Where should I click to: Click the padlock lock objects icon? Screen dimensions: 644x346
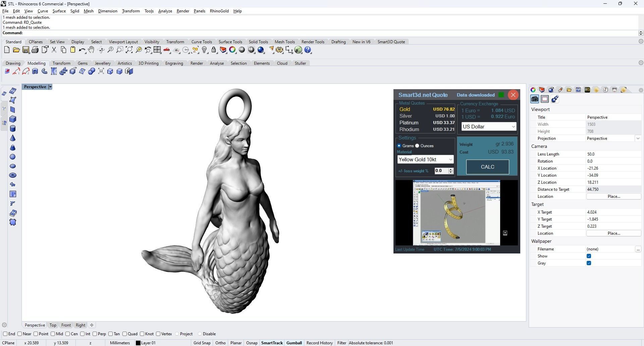coord(214,50)
